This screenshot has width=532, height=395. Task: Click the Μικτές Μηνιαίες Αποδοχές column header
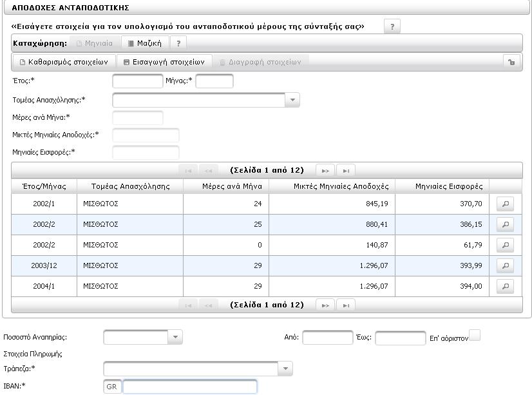pyautogui.click(x=332, y=186)
